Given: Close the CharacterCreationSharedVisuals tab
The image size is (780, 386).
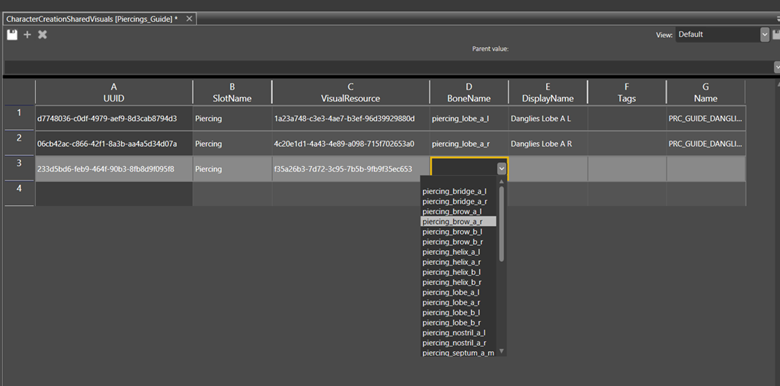Looking at the screenshot, I should tap(189, 18).
